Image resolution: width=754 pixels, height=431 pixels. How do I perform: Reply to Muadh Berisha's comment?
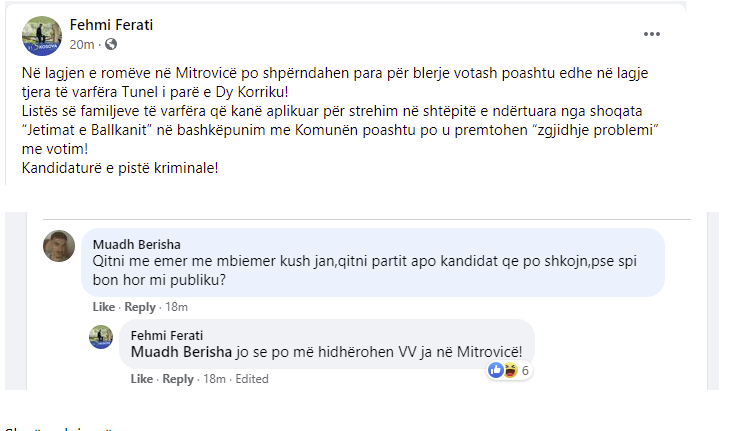click(x=140, y=307)
